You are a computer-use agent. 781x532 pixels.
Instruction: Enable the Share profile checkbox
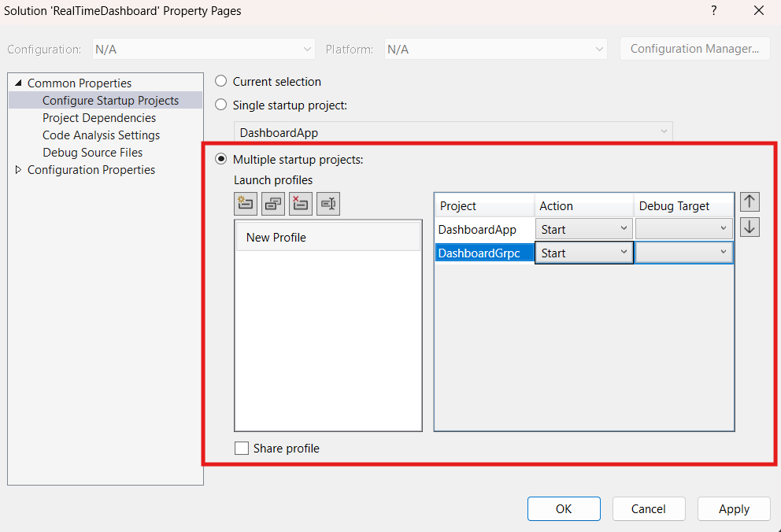tap(242, 448)
